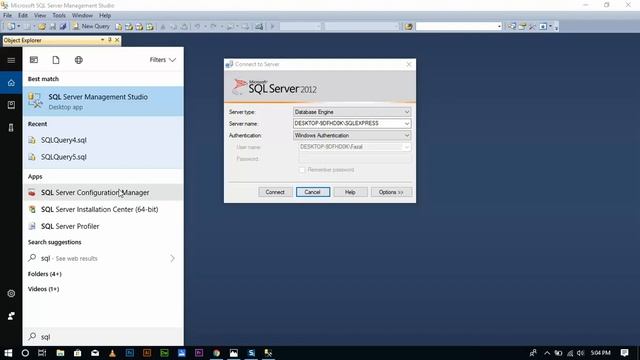
Task: Expand the Filters dropdown
Action: point(162,60)
